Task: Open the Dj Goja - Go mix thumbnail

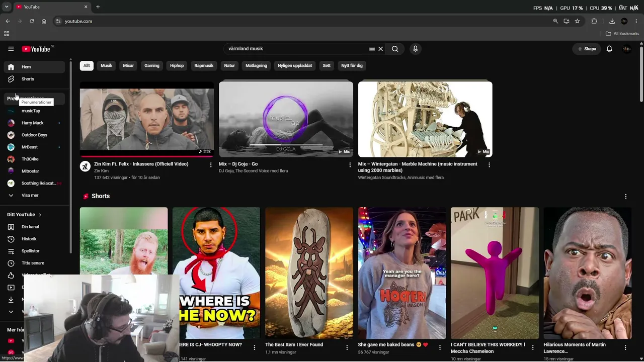Action: coord(286,119)
